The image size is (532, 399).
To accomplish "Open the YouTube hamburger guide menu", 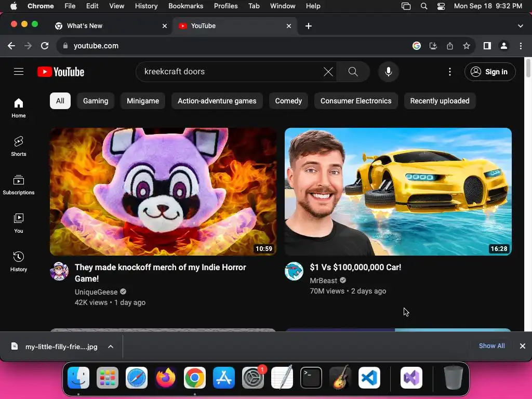I will point(19,72).
